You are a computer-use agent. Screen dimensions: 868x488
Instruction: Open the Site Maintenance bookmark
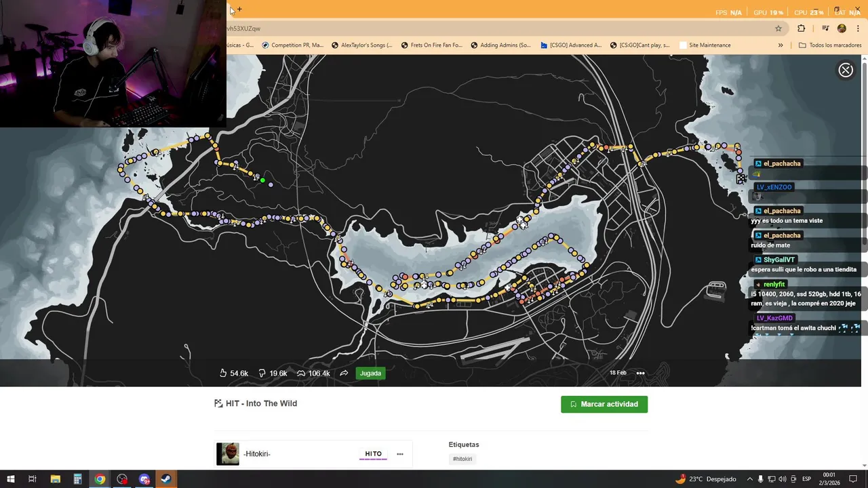tap(705, 45)
